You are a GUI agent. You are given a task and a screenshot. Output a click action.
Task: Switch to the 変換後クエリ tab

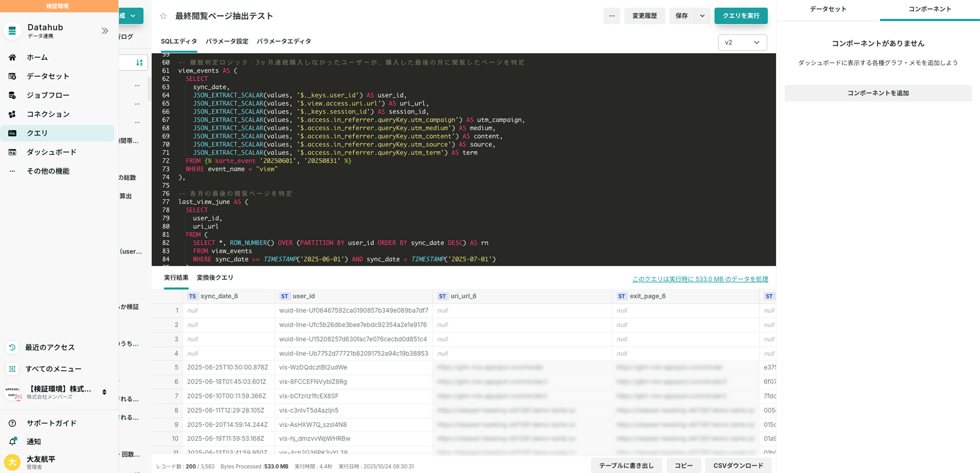[215, 277]
